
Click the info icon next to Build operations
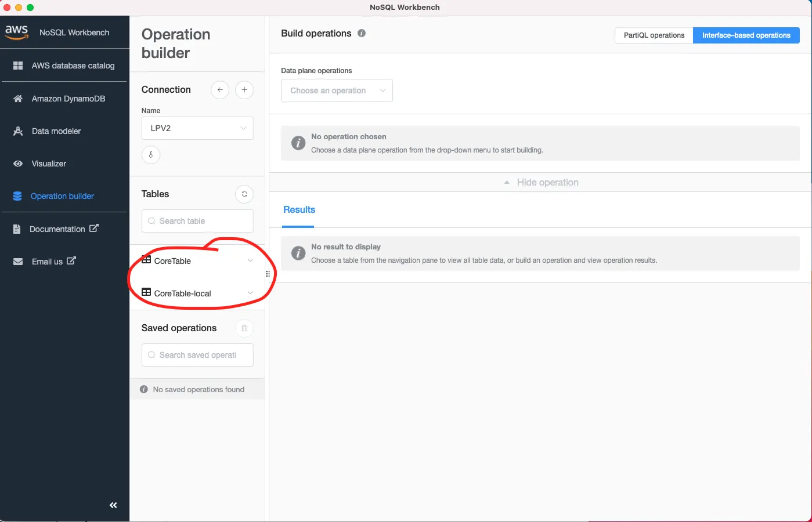362,33
